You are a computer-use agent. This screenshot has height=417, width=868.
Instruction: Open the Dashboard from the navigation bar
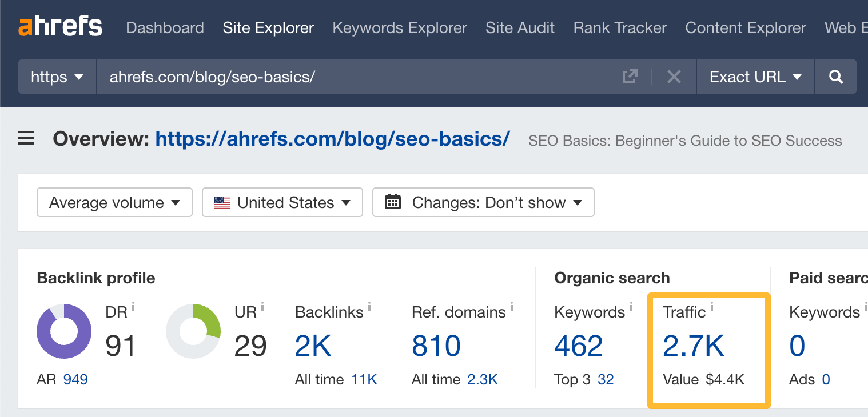165,27
